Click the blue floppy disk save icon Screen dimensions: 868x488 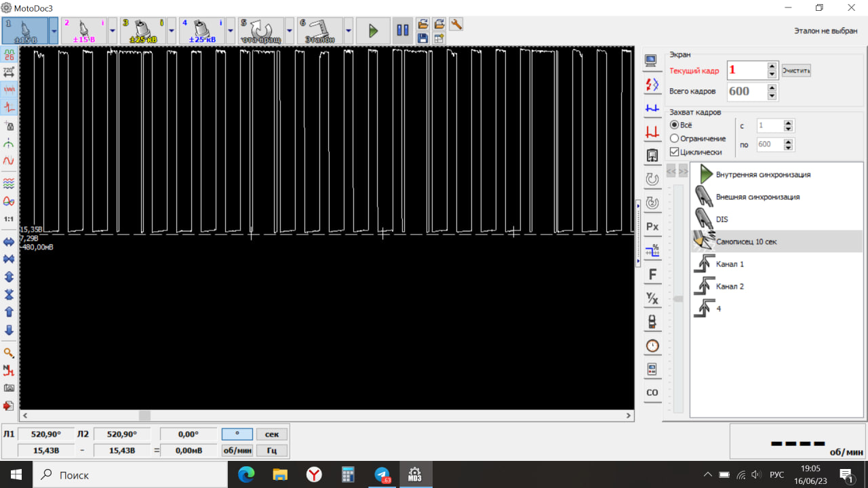click(422, 38)
